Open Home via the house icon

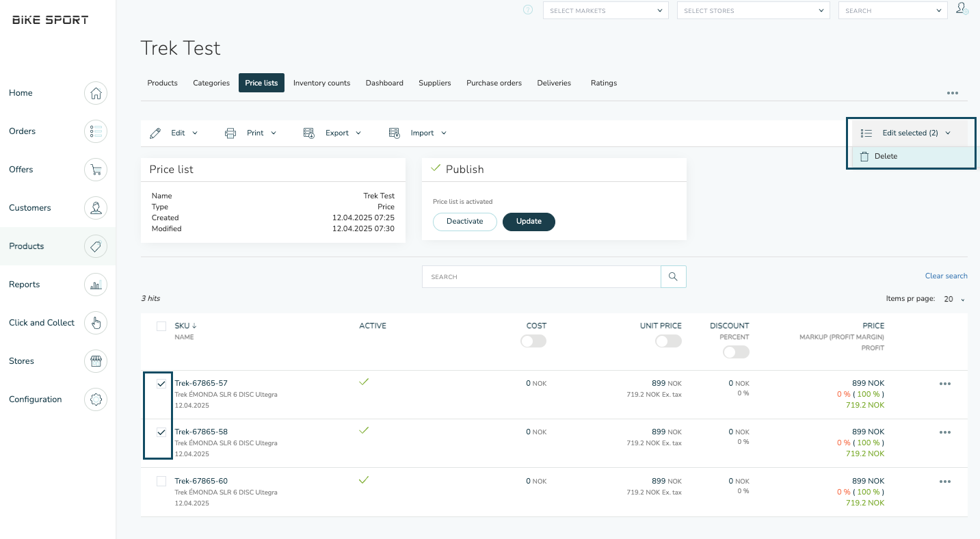click(96, 93)
